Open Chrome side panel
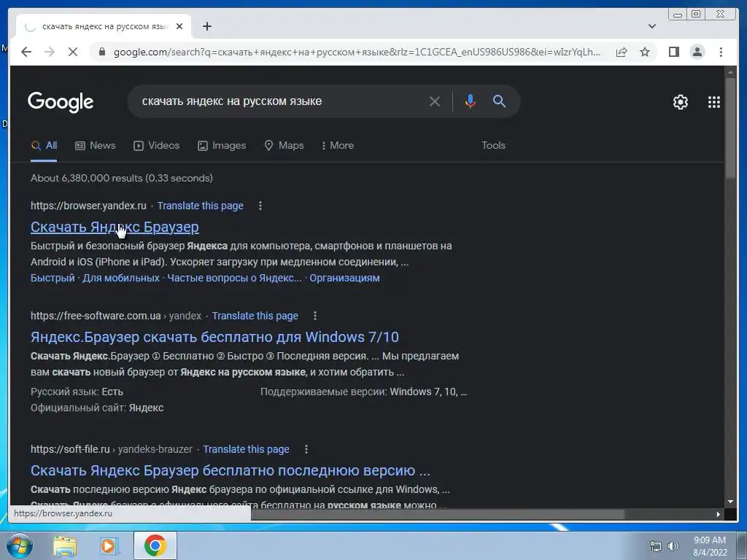 click(x=673, y=52)
